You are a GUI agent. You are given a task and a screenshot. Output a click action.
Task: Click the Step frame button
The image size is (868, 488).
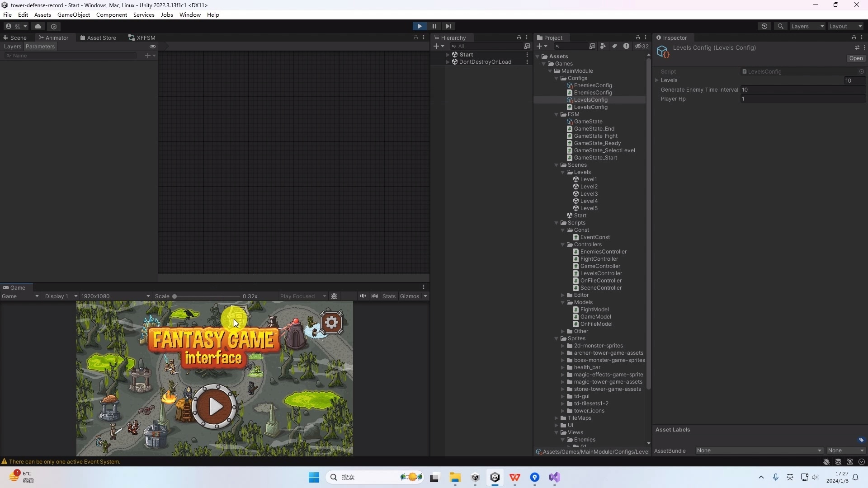click(448, 26)
